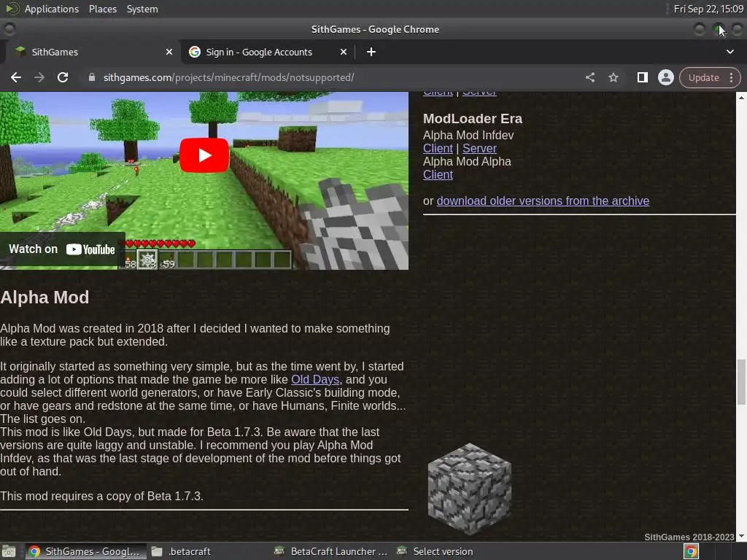This screenshot has width=747, height=560.
Task: Open the System menu
Action: (142, 9)
